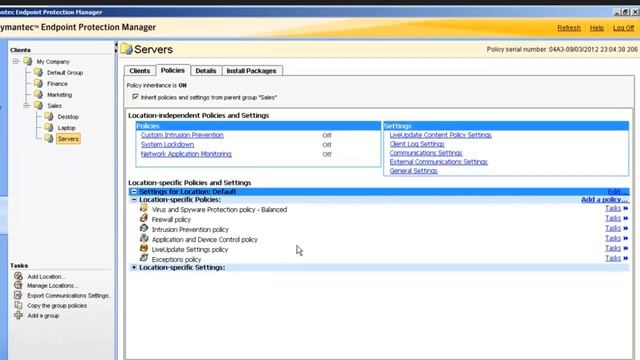Click the Edit link for Default location
The width and height of the screenshot is (640, 360).
(x=618, y=191)
